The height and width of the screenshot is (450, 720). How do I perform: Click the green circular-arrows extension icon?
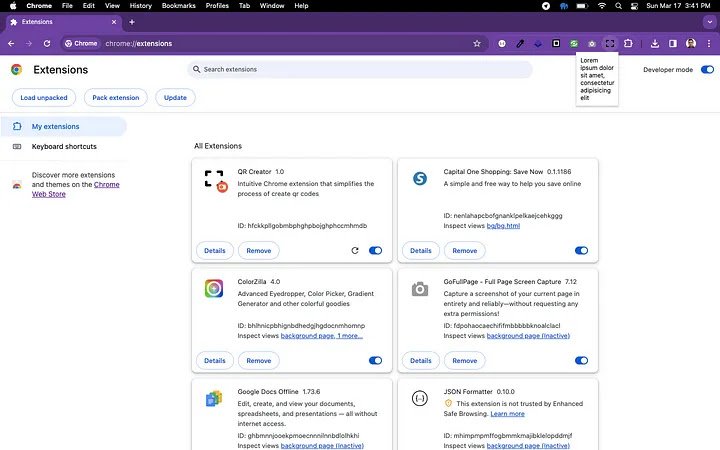574,44
